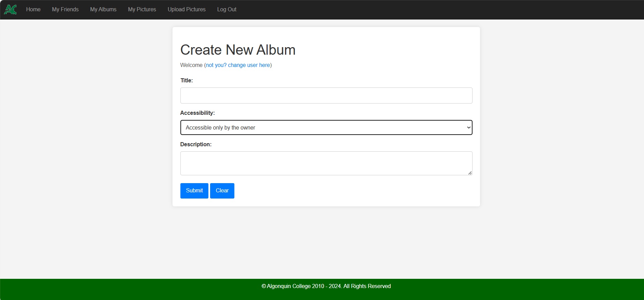Go to the Home page
644x300 pixels.
click(33, 10)
